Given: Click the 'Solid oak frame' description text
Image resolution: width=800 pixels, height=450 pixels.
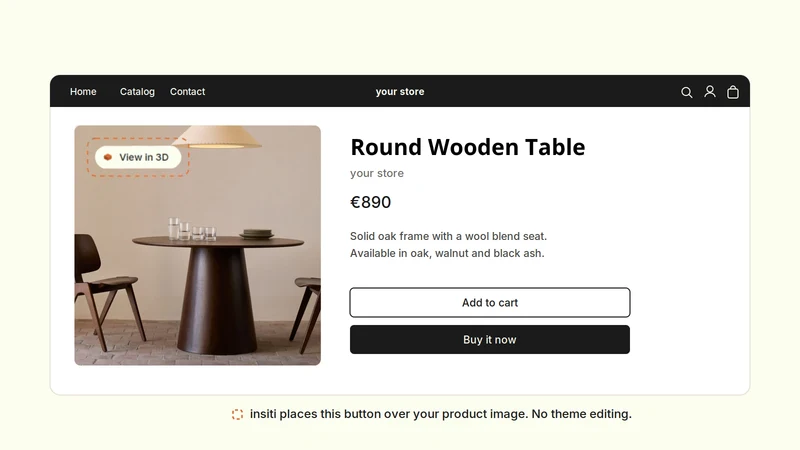Looking at the screenshot, I should tap(448, 245).
